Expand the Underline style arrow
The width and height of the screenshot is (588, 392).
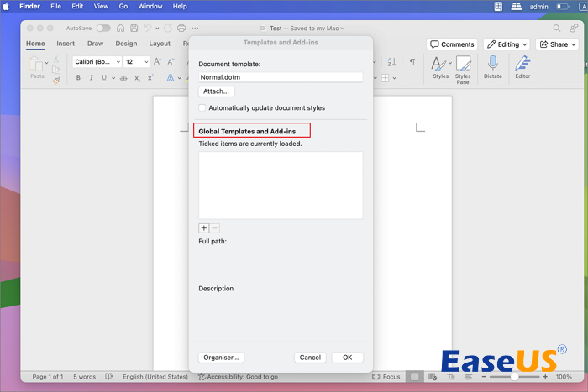click(113, 78)
